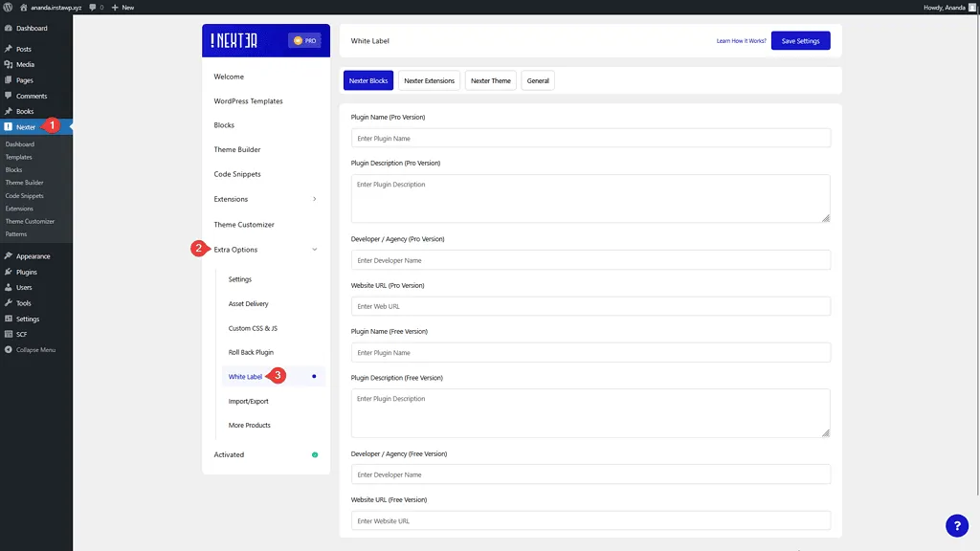Switch to the Nexter Extensions tab

pos(429,80)
